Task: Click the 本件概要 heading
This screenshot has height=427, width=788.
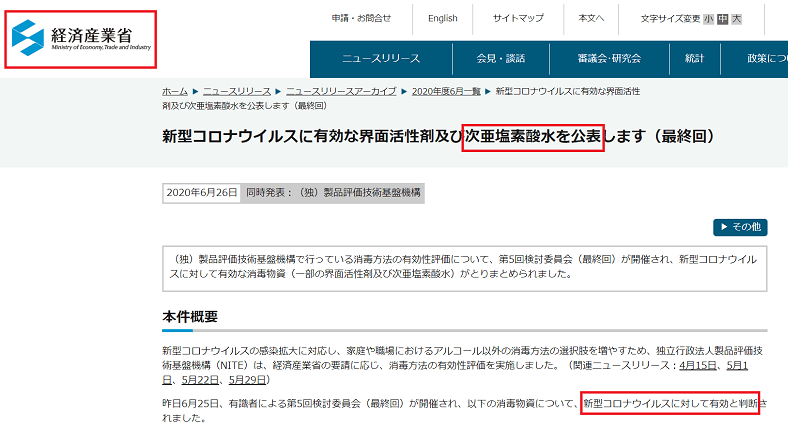Action: [x=190, y=316]
